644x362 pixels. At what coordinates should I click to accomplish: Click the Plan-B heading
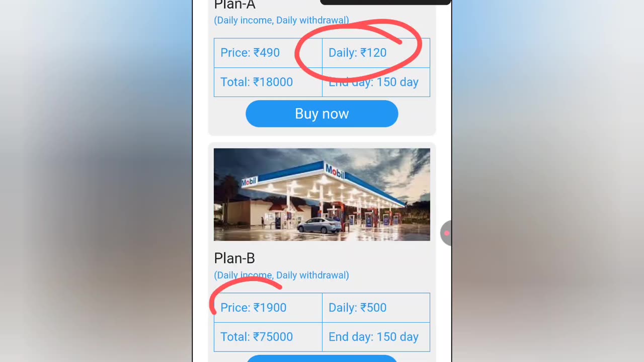[x=234, y=258]
